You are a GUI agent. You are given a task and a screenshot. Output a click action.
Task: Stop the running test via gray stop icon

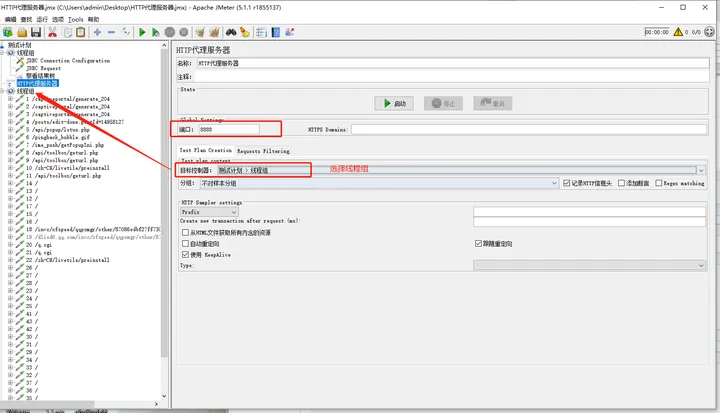[170, 32]
